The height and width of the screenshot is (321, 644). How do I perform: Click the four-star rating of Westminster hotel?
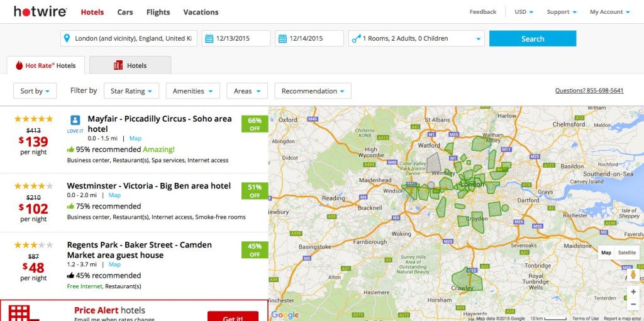point(34,186)
